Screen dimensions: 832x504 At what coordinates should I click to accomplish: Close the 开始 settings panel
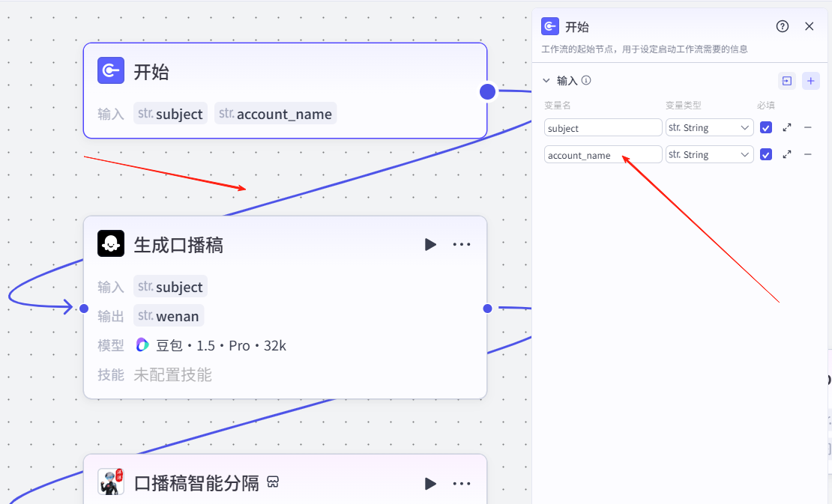tap(809, 26)
